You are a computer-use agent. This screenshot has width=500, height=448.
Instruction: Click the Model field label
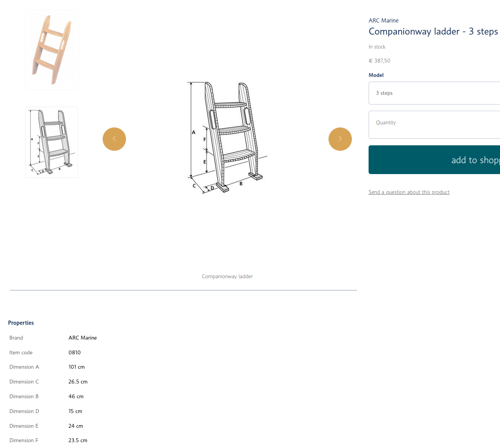[376, 75]
